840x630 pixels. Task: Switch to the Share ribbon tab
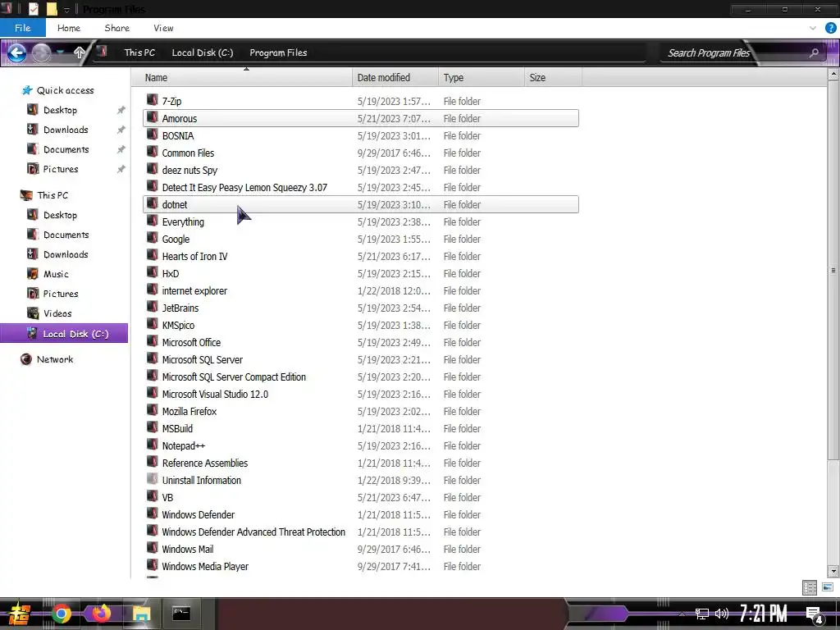[x=116, y=28]
